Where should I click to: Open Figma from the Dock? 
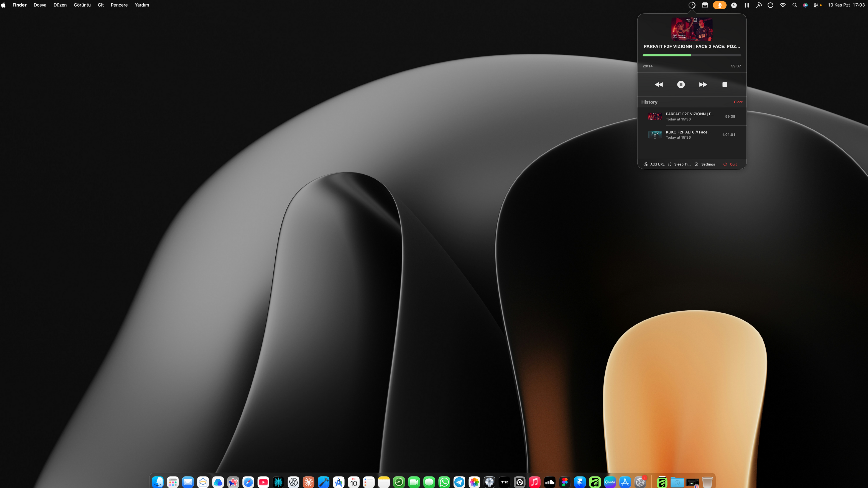pyautogui.click(x=565, y=482)
